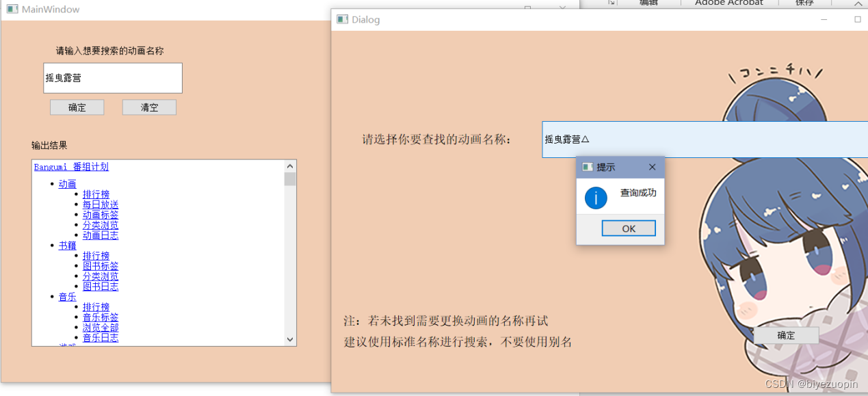Viewport: 868px width, 396px height.
Task: Click the Dialog window title icon
Action: [x=342, y=19]
